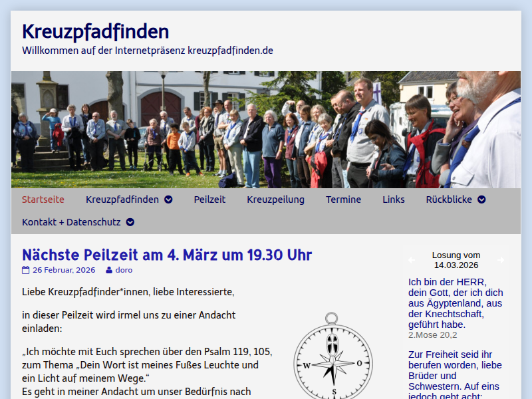
Task: Click the Kreuzpfadfinden site title
Action: [95, 31]
